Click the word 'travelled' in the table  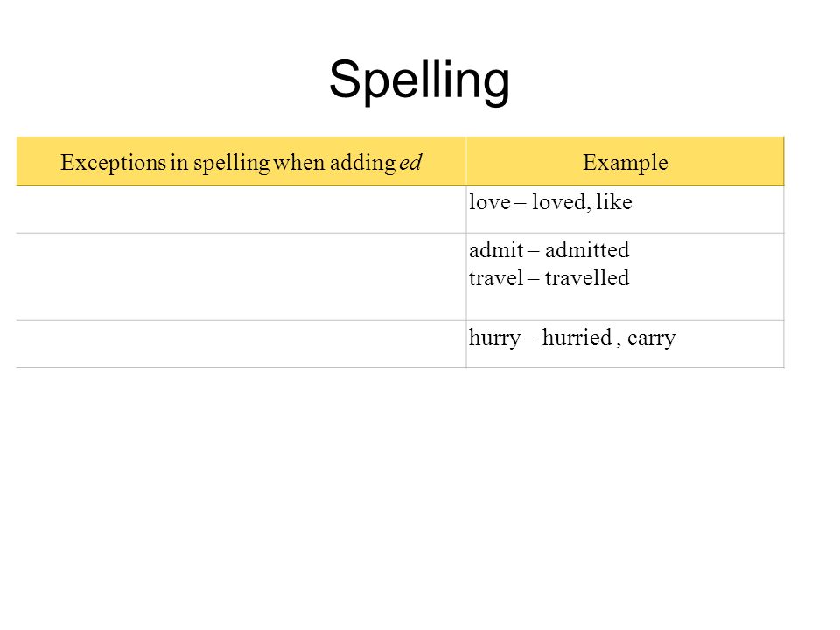(587, 278)
